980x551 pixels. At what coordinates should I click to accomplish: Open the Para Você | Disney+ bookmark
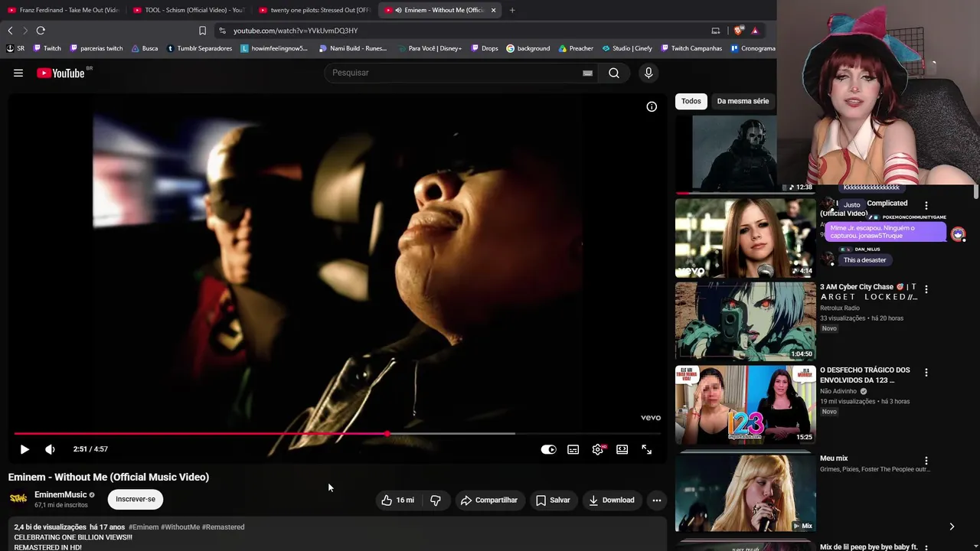pos(430,48)
